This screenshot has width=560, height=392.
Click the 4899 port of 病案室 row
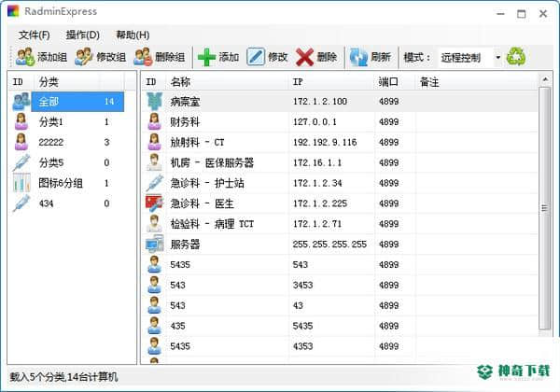click(x=388, y=102)
